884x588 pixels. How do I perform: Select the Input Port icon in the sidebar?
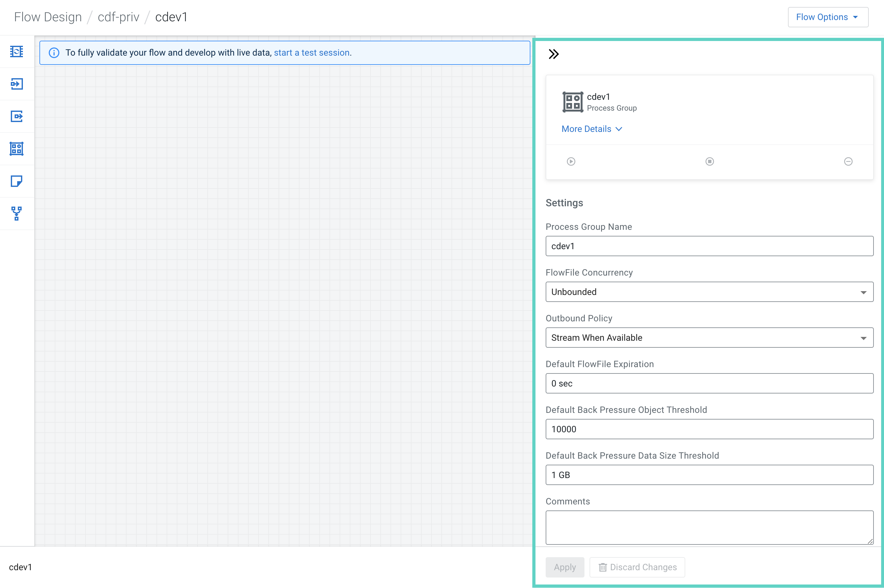point(17,84)
